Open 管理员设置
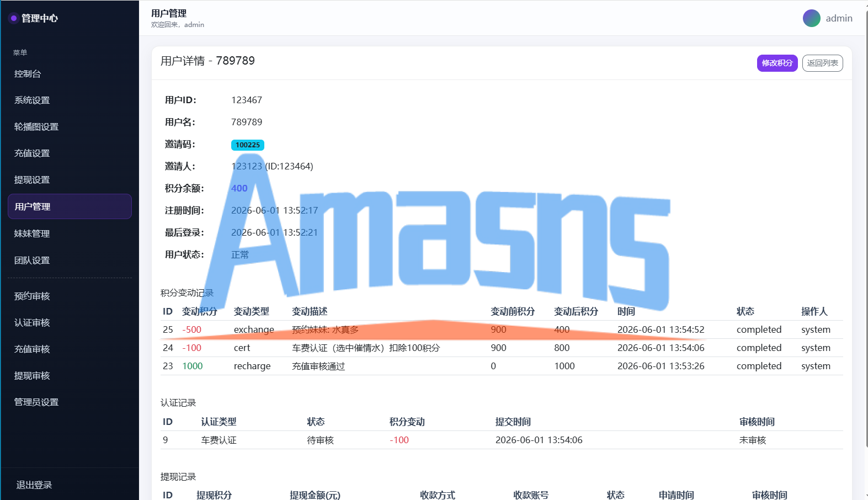This screenshot has height=500, width=868. (x=70, y=402)
